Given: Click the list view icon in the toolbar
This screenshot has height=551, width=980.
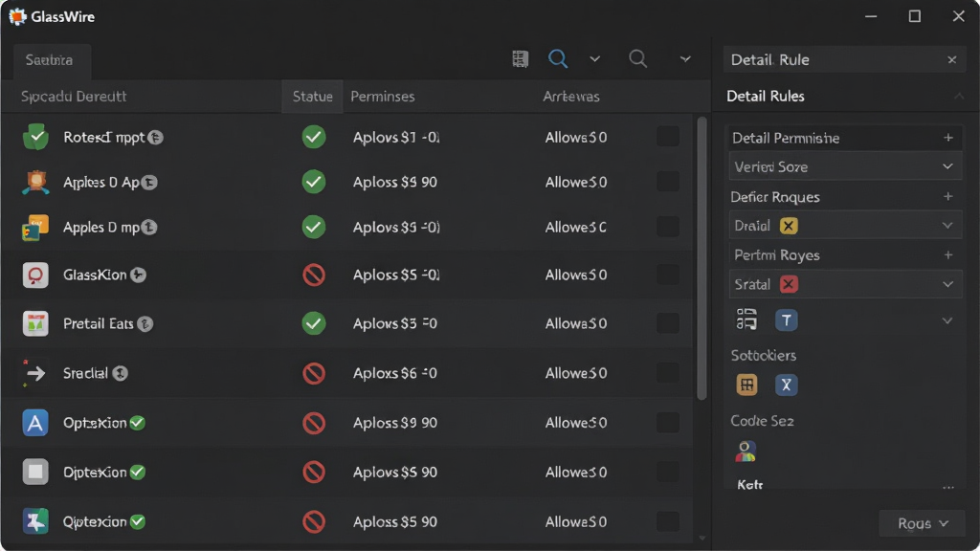Looking at the screenshot, I should [x=520, y=58].
